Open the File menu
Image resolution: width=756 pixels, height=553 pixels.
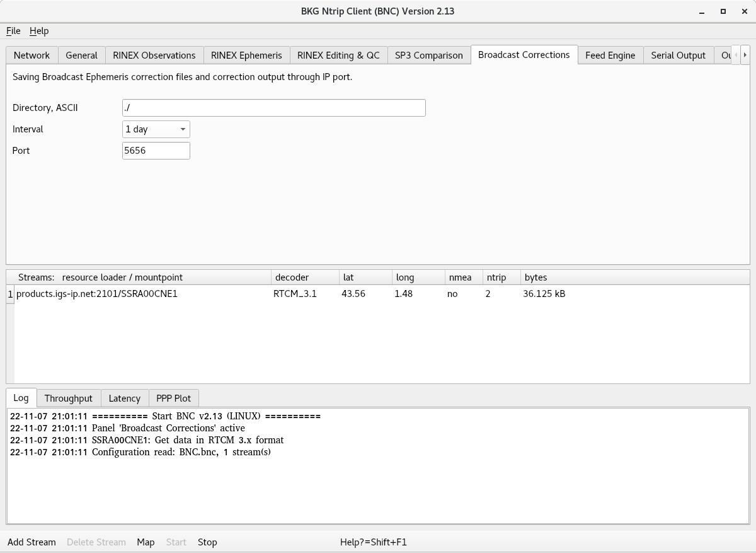[13, 31]
